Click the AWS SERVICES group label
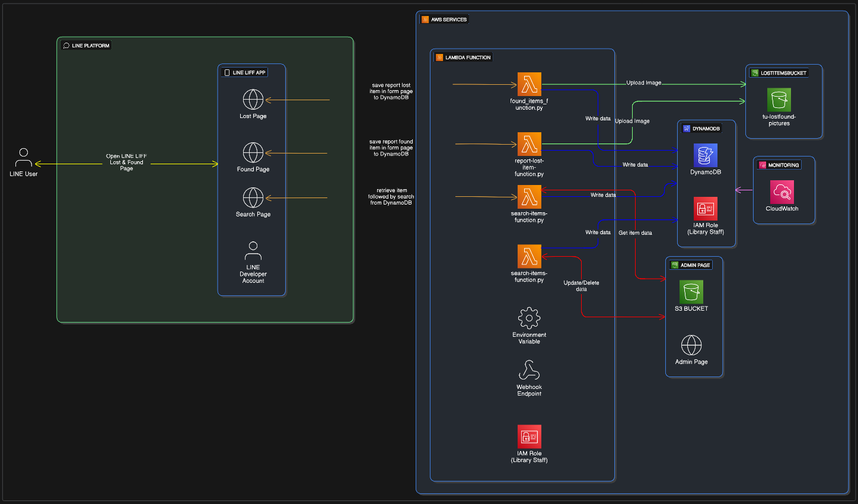This screenshot has height=504, width=858. click(x=448, y=20)
